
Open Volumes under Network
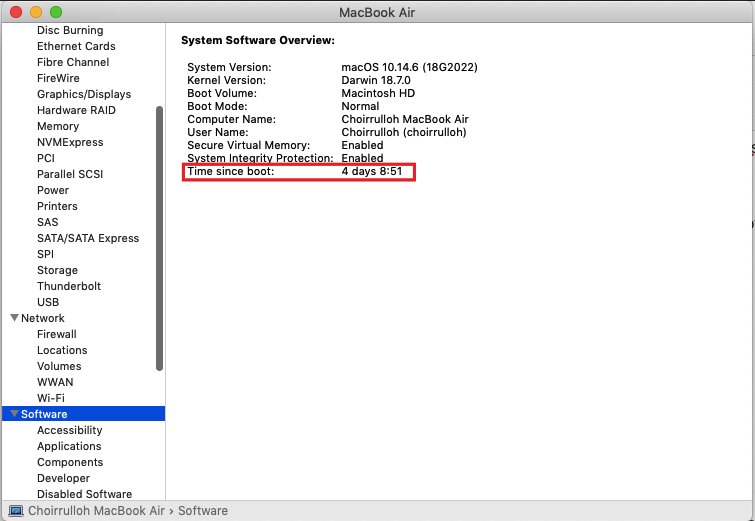[59, 366]
